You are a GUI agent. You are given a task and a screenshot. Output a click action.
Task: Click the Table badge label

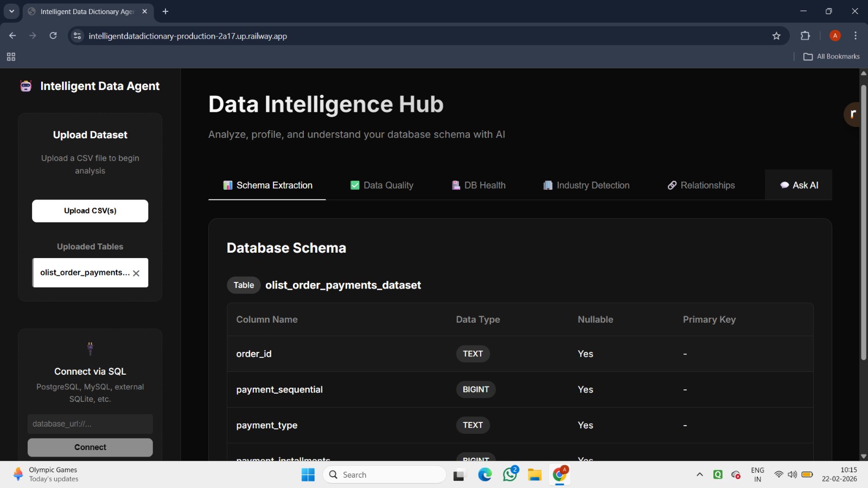244,285
